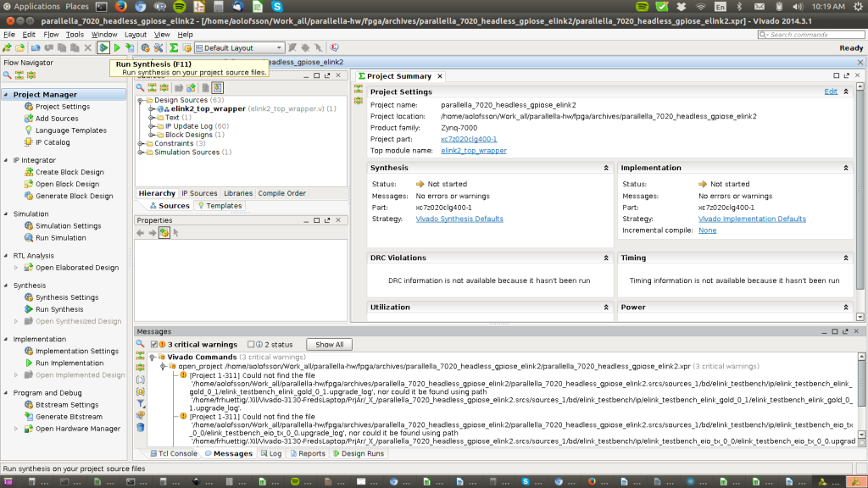The width and height of the screenshot is (868, 488).
Task: Uncheck the critical warnings checkbox
Action: point(153,345)
